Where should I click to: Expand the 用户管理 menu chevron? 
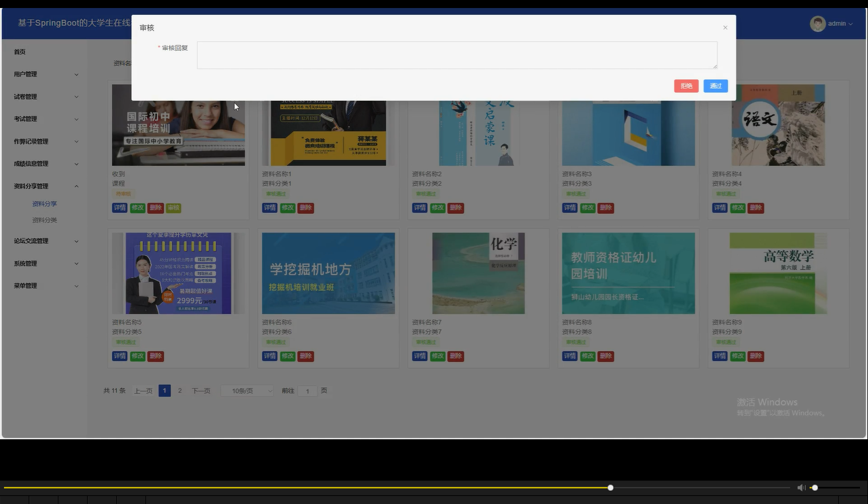[76, 74]
